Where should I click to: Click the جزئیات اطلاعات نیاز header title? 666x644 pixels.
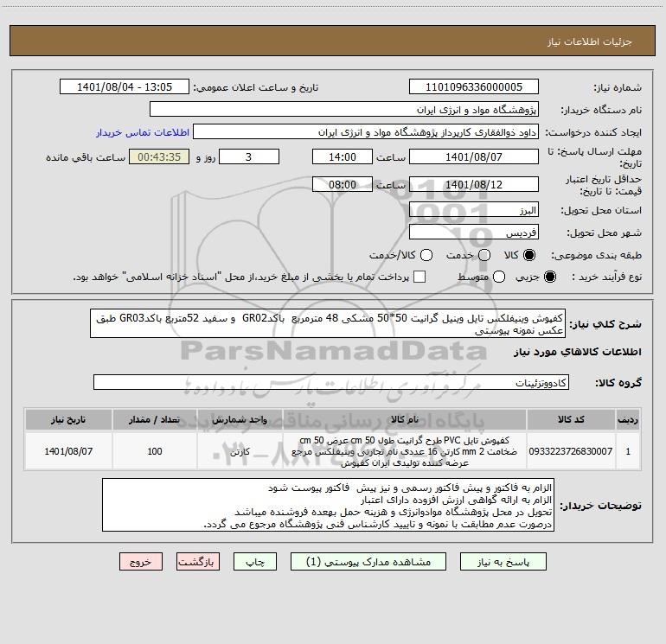(590, 41)
